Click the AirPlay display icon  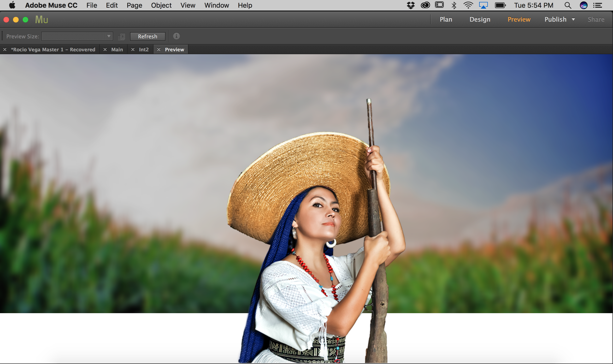pos(483,5)
